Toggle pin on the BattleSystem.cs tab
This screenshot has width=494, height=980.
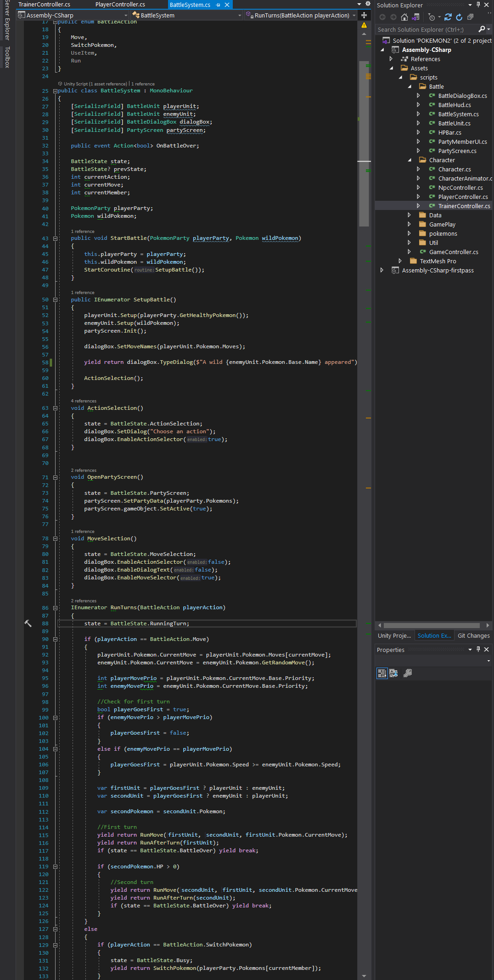click(218, 5)
